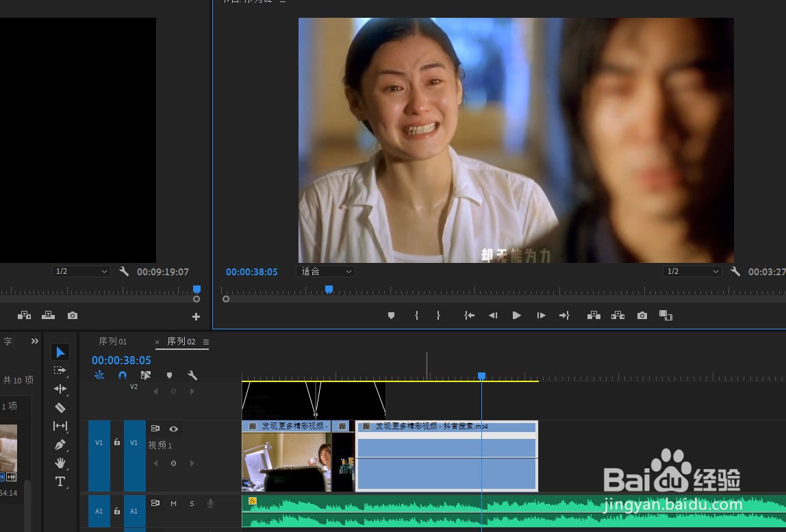The height and width of the screenshot is (532, 786).
Task: Select the Hand tool
Action: 60,463
